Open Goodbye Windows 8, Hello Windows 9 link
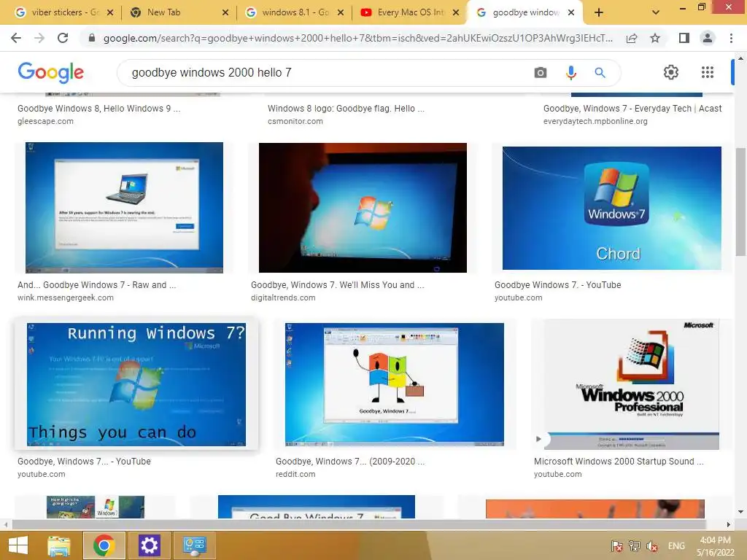This screenshot has height=560, width=747. (98, 109)
